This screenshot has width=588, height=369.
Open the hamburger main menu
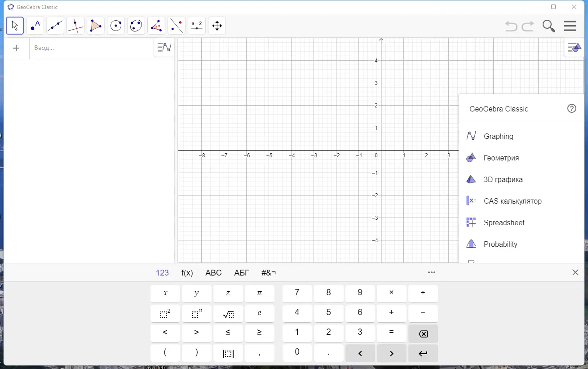pos(570,26)
